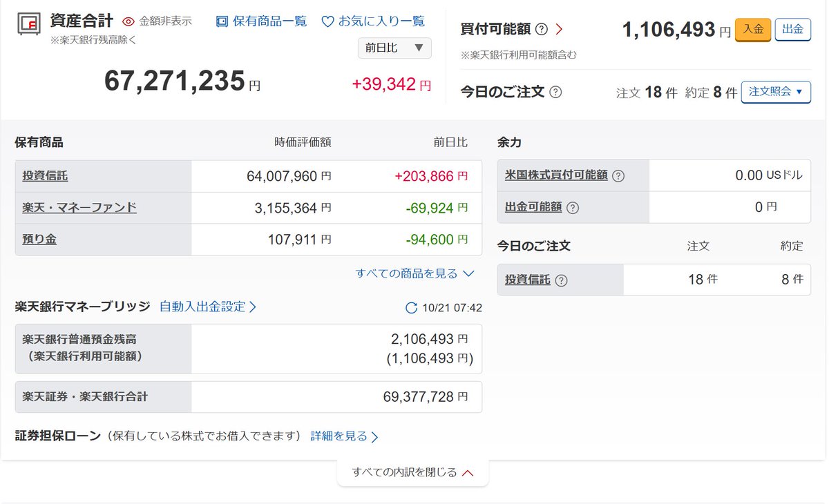Click help icon beside 米国株式買付可能額
The image size is (829, 504).
click(x=618, y=176)
